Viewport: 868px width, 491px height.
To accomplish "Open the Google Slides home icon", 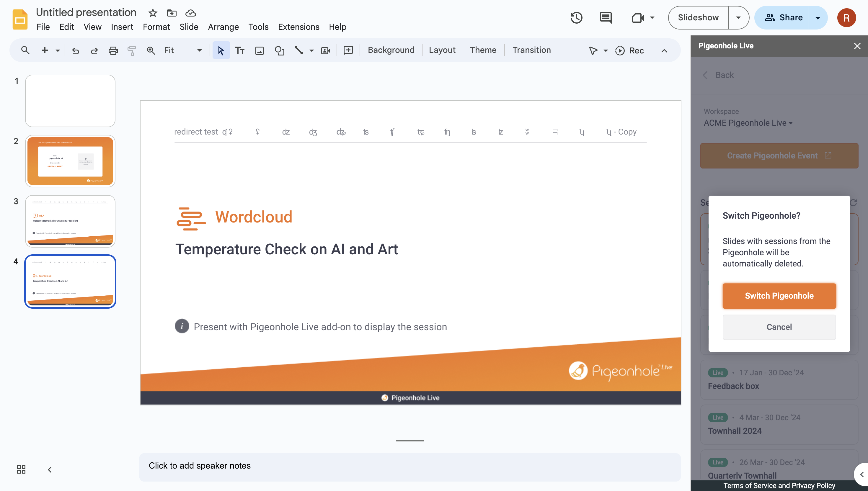I will (20, 19).
